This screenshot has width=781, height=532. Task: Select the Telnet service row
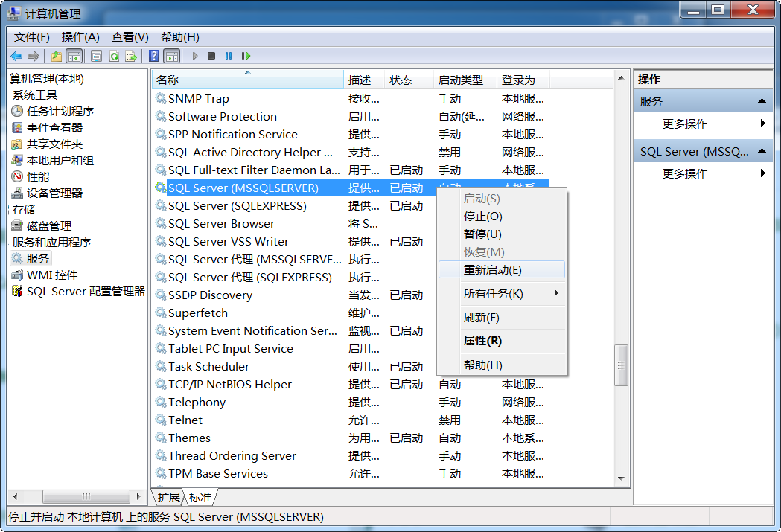click(351, 420)
